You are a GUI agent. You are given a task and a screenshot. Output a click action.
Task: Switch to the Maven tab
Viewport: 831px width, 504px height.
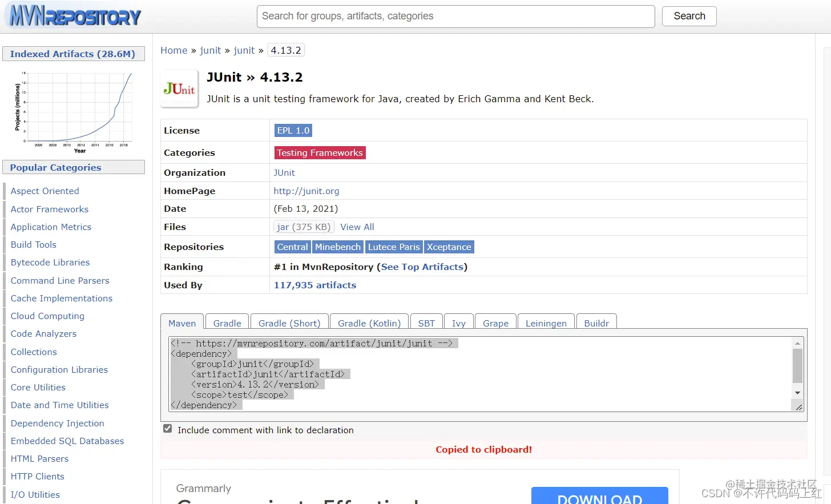click(182, 322)
